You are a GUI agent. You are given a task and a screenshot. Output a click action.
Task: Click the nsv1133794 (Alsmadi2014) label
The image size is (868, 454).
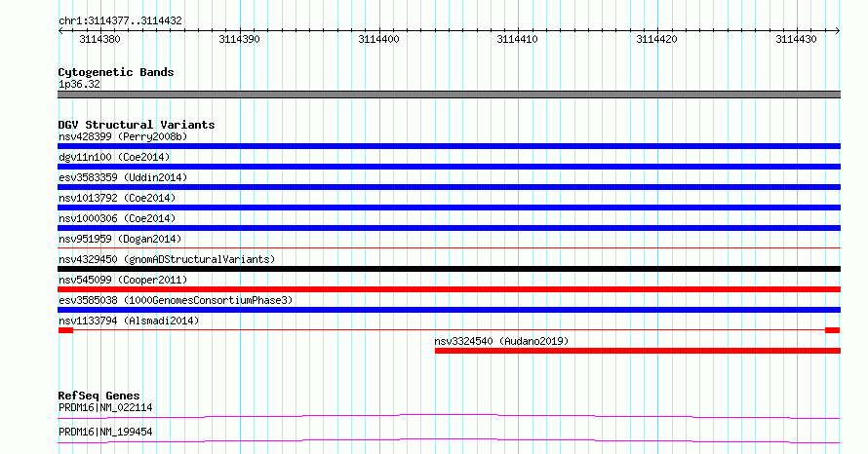[x=129, y=321]
